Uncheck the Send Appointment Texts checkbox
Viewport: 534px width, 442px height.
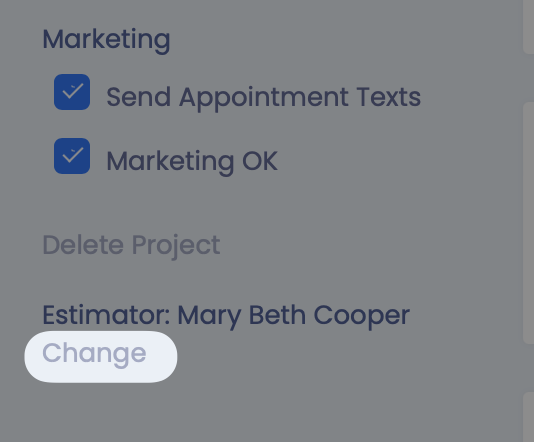click(72, 92)
